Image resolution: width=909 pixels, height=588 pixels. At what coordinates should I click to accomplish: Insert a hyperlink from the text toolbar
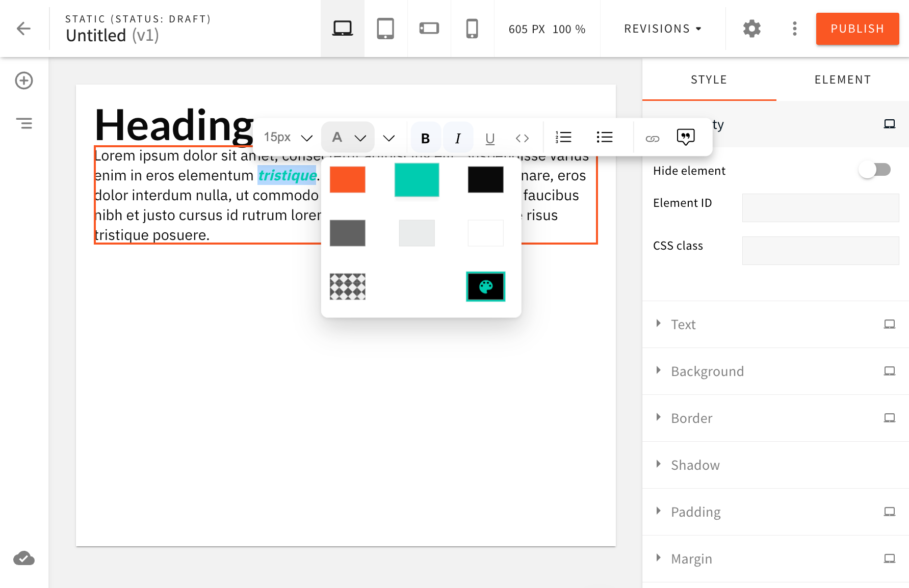point(652,137)
